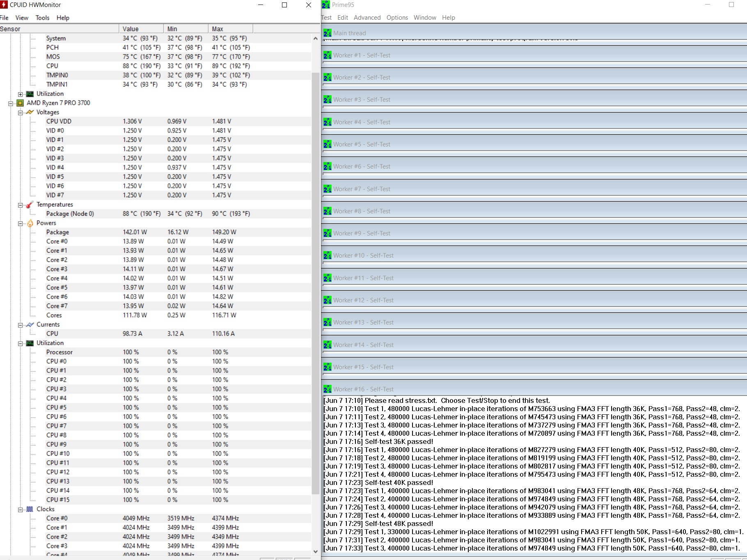Click the Worker #5 Self-Test window icon
Viewport: 747px width, 560px height.
[x=328, y=144]
